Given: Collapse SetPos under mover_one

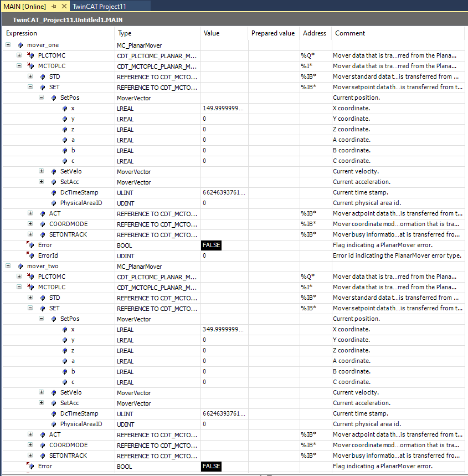Looking at the screenshot, I should [42, 98].
